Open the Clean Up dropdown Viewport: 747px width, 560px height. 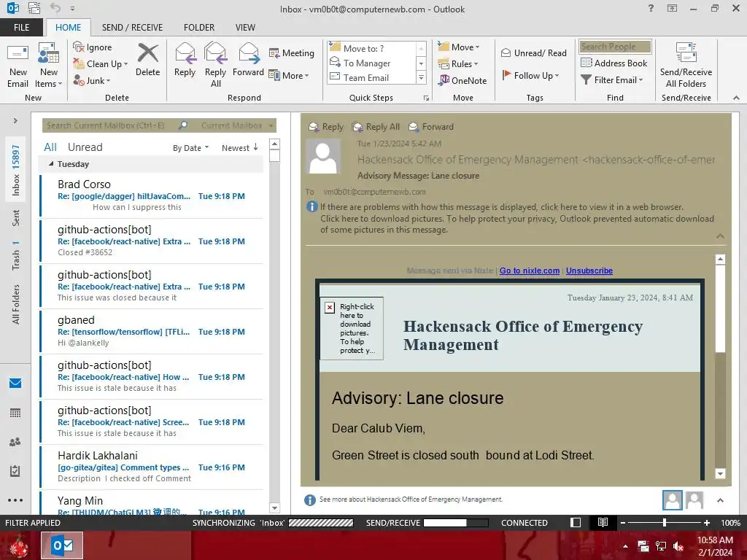pyautogui.click(x=101, y=64)
